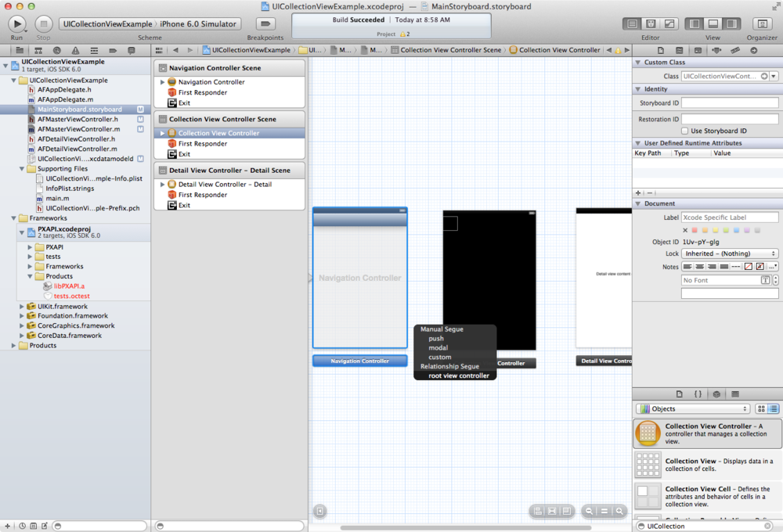
Task: Toggle the Breakpoints button
Action: (x=265, y=24)
